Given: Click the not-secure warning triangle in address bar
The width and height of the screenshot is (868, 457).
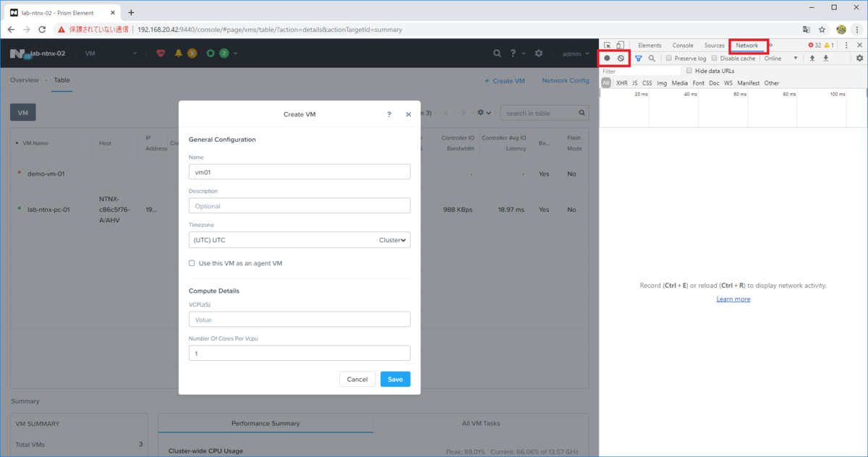Looking at the screenshot, I should (x=62, y=30).
